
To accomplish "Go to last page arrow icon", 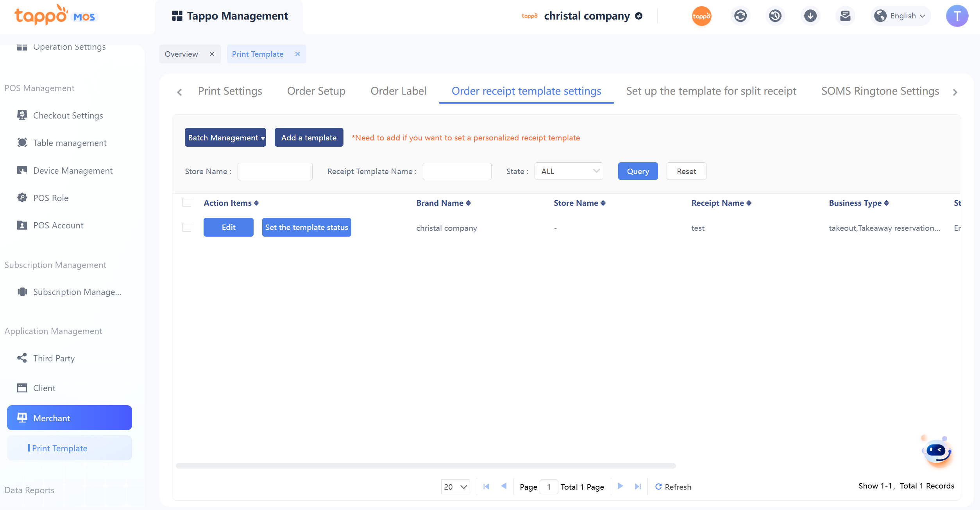I will 638,487.
